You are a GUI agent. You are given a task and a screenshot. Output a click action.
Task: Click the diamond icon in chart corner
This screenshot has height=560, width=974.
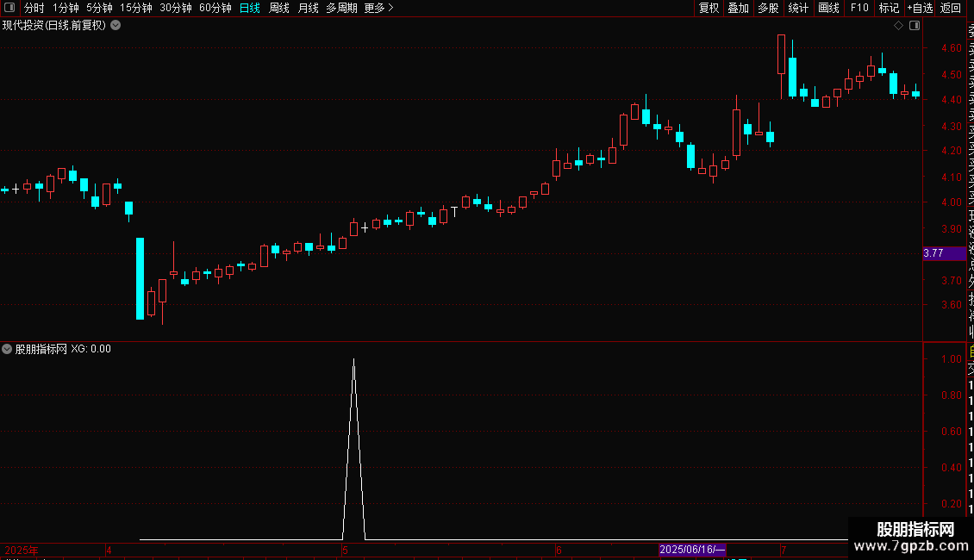click(x=898, y=26)
